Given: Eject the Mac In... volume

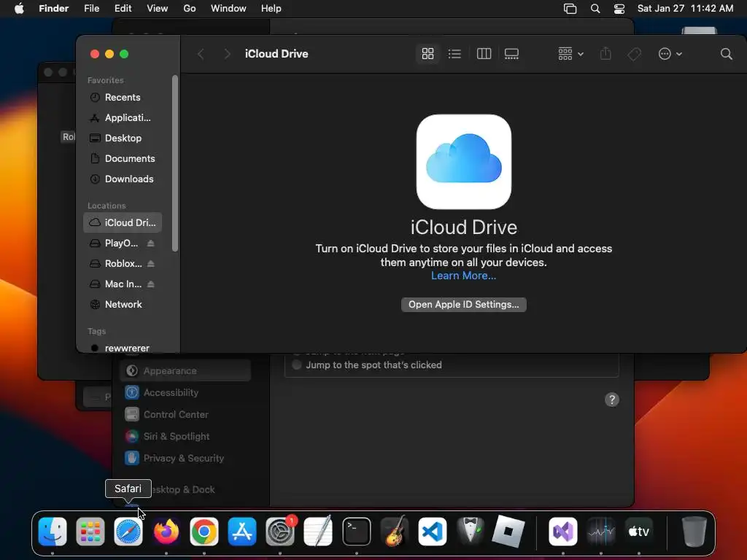Looking at the screenshot, I should pos(150,284).
